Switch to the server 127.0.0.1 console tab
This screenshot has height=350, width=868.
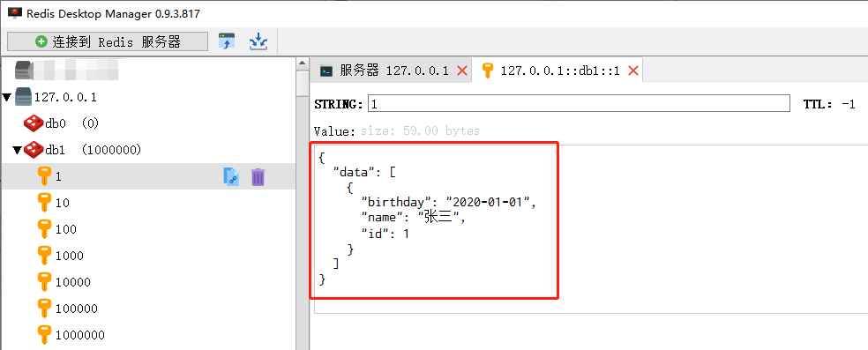pos(392,71)
